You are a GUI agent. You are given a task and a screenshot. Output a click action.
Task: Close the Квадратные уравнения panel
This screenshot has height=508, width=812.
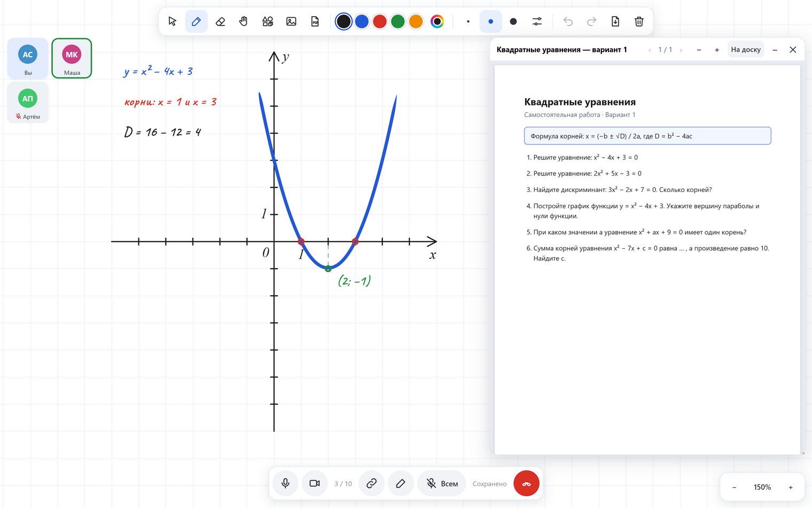click(x=793, y=50)
